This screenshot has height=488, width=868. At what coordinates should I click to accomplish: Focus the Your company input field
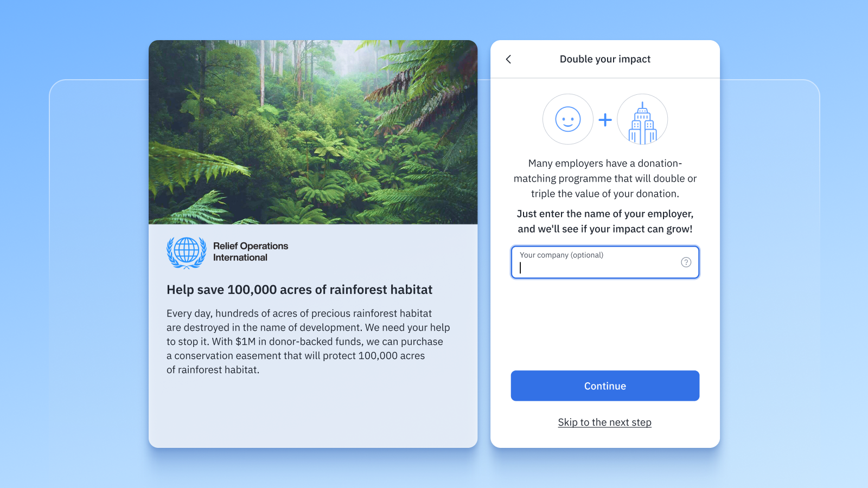pyautogui.click(x=605, y=262)
